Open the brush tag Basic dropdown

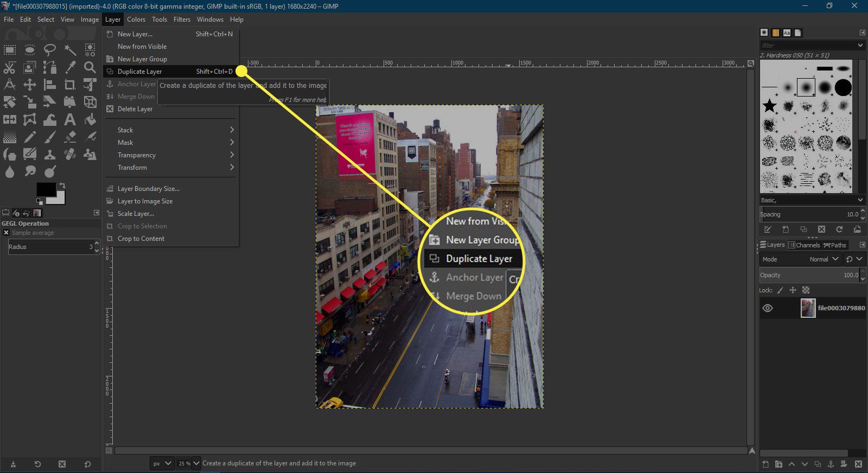812,200
